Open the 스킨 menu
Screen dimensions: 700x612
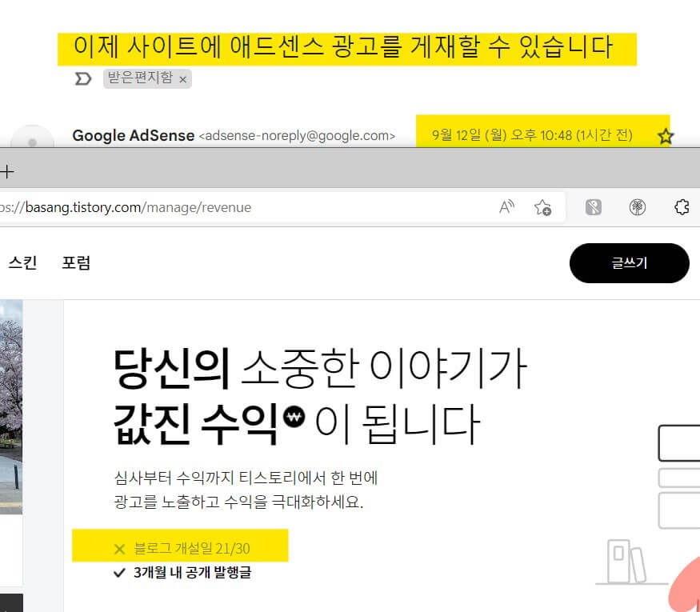(x=22, y=262)
